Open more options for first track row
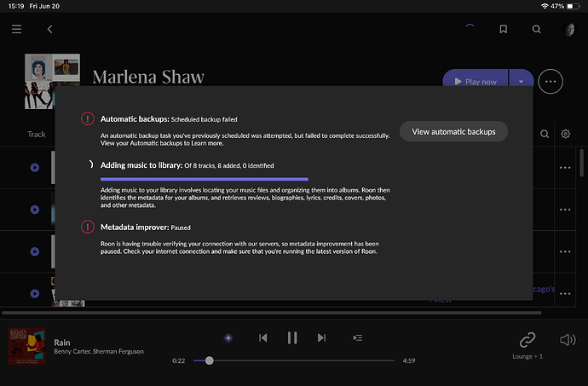 [x=565, y=168]
